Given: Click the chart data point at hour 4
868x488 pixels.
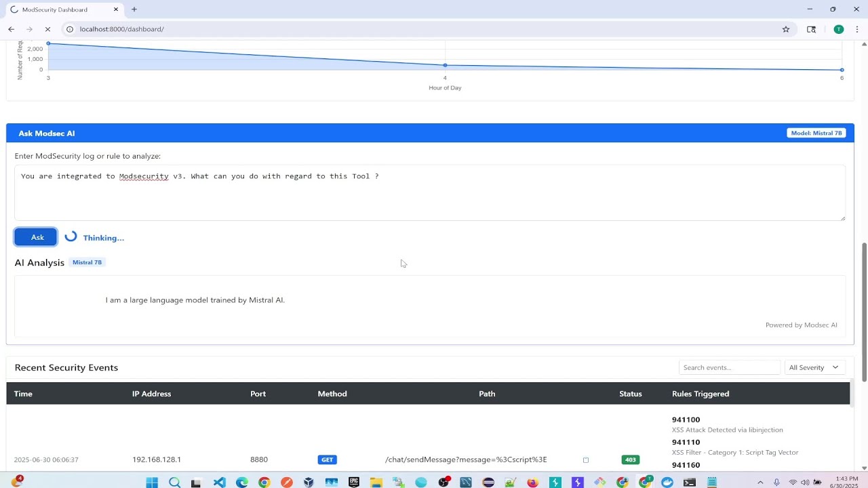Looking at the screenshot, I should [x=445, y=65].
